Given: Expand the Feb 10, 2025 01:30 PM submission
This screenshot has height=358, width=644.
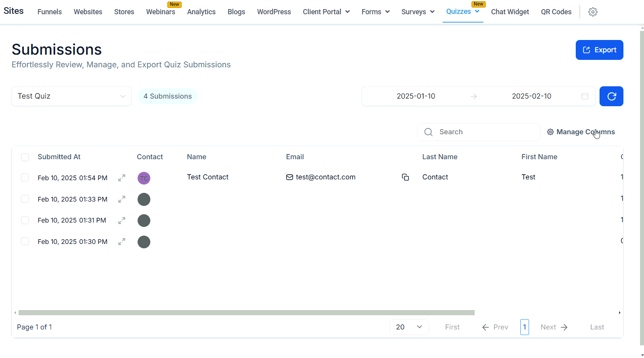Looking at the screenshot, I should click(122, 242).
